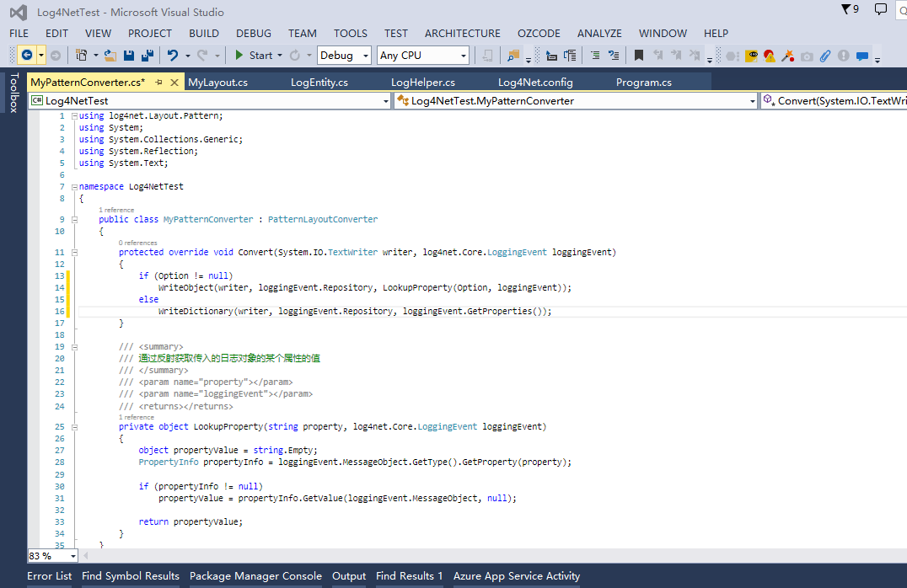Click the horizontal scrollbar left arrow
Viewport: 907px width, 588px height.
[86, 556]
